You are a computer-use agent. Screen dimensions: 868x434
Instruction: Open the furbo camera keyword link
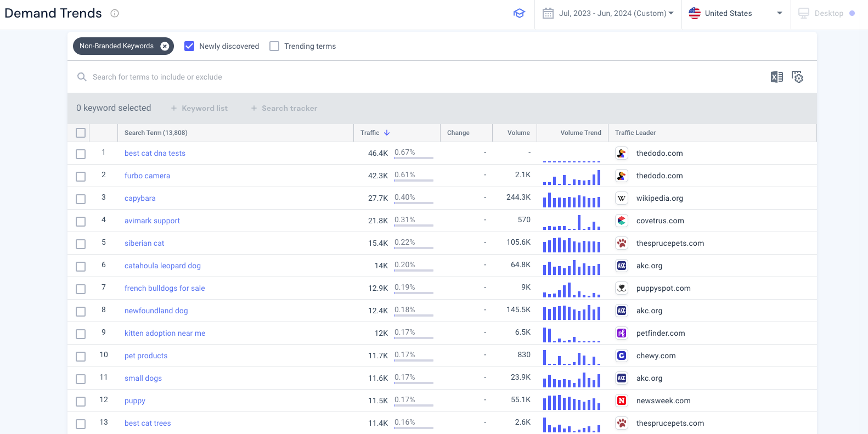(x=147, y=176)
